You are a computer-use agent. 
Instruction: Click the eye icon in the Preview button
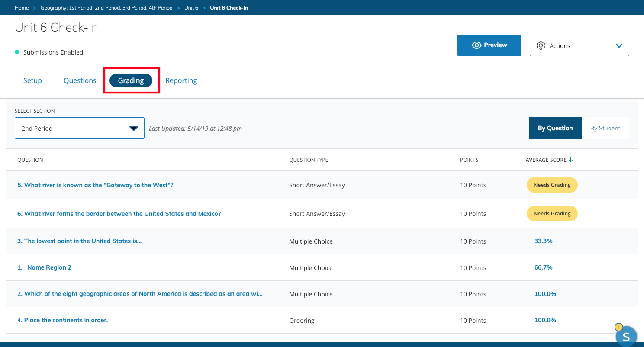477,45
